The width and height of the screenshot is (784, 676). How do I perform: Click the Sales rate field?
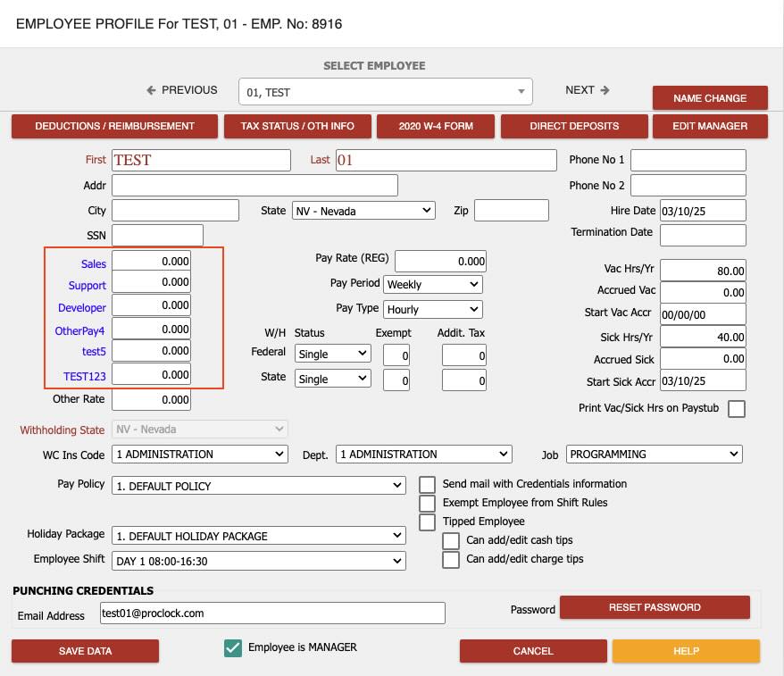151,261
